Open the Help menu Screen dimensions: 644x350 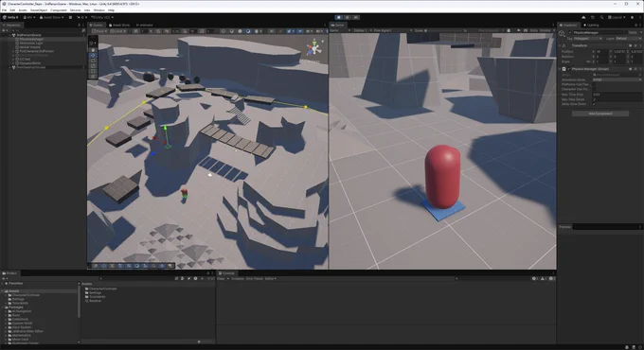[x=111, y=9]
